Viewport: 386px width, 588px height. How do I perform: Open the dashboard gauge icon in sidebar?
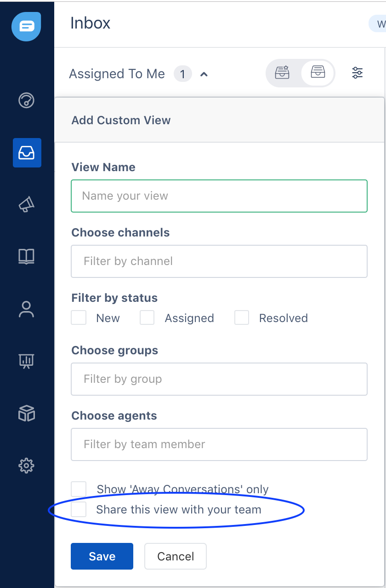pos(26,100)
